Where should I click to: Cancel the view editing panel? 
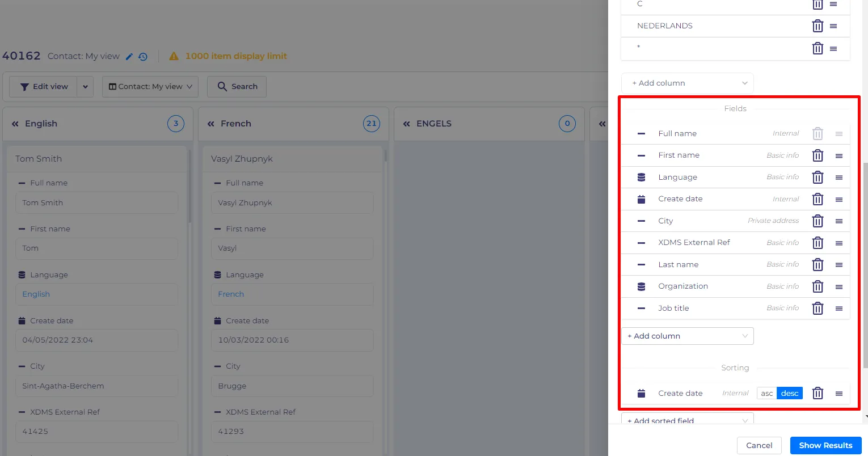click(x=759, y=445)
